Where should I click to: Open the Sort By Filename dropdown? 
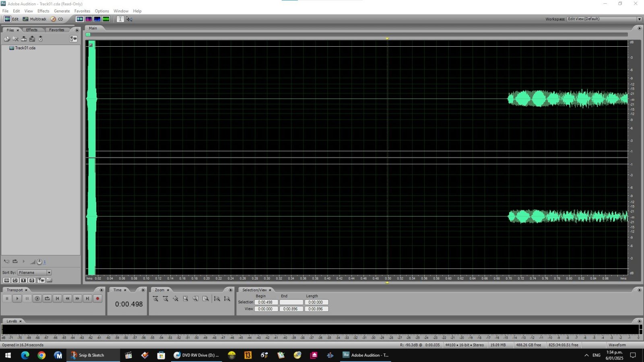click(35, 272)
